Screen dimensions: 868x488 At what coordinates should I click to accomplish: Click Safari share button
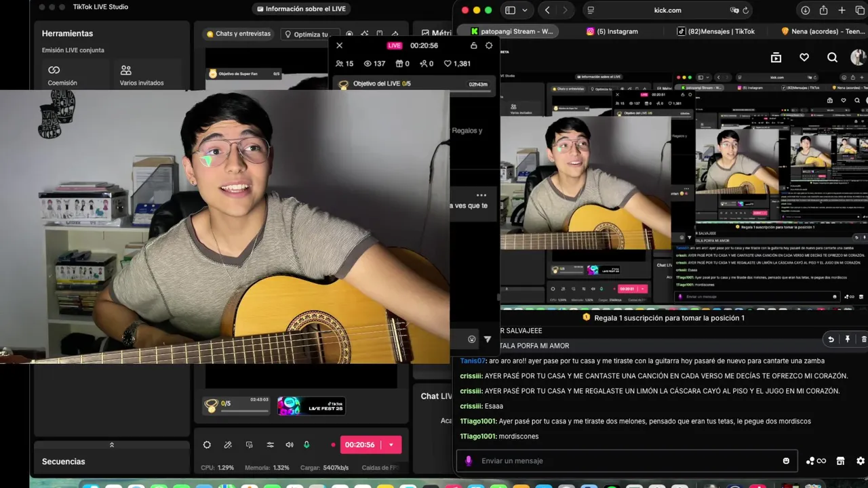[823, 10]
